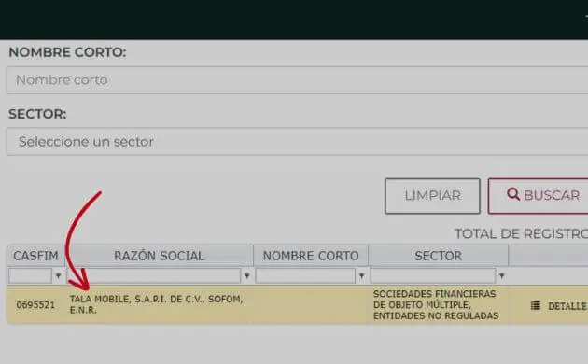Click the CASFIM filter text box
Image resolution: width=588 pixels, height=364 pixels.
click(31, 276)
